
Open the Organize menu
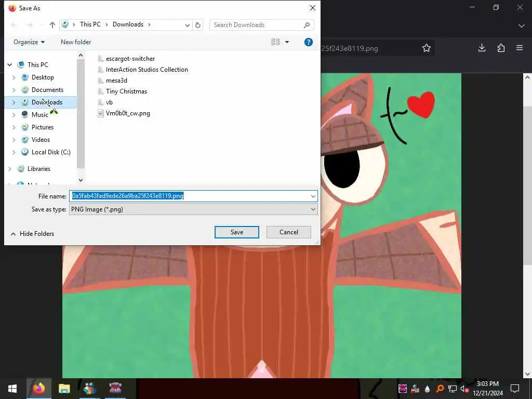pos(29,42)
